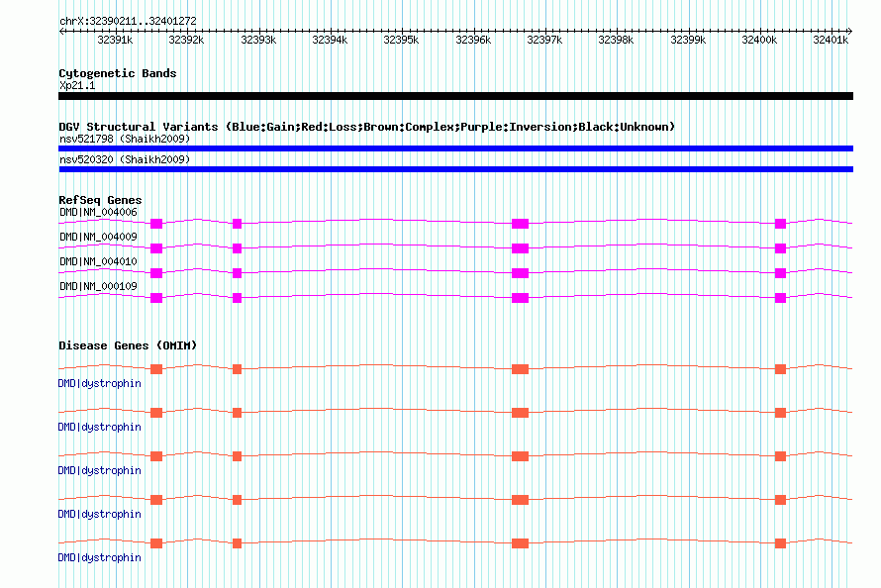881x588 pixels.
Task: Click the DMD|NM_000109 transcript label
Action: pyautogui.click(x=98, y=286)
